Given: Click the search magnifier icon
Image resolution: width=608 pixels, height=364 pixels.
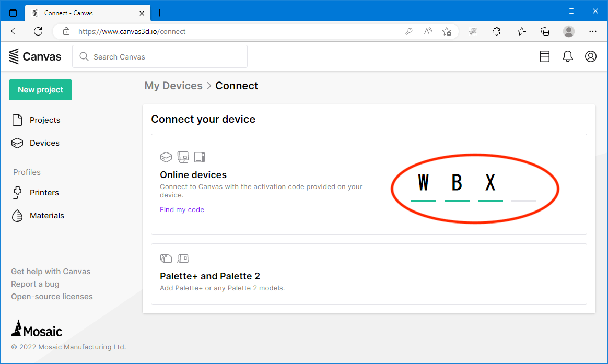Looking at the screenshot, I should 84,56.
